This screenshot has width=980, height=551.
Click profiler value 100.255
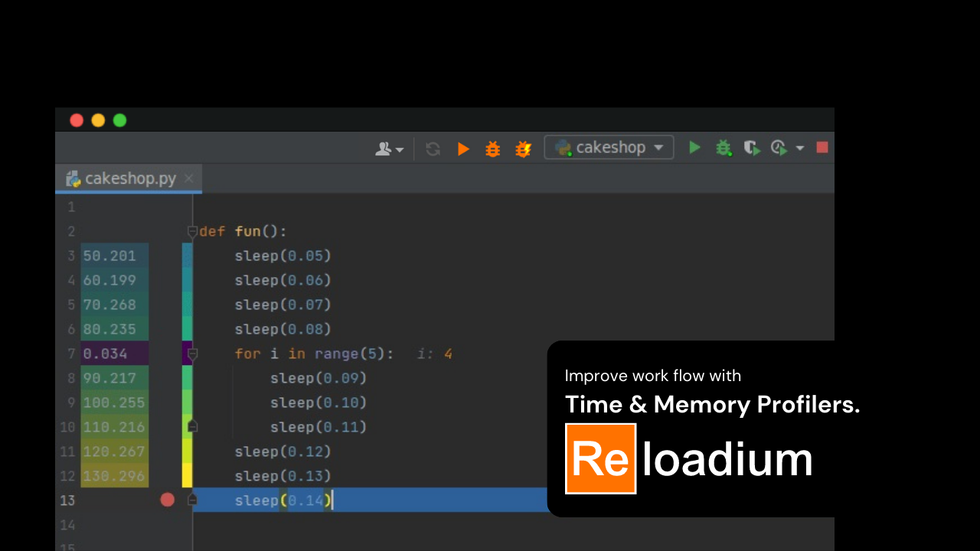click(114, 403)
